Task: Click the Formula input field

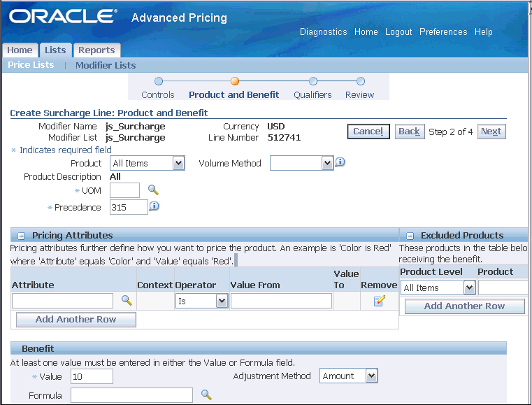Action: coord(131,395)
